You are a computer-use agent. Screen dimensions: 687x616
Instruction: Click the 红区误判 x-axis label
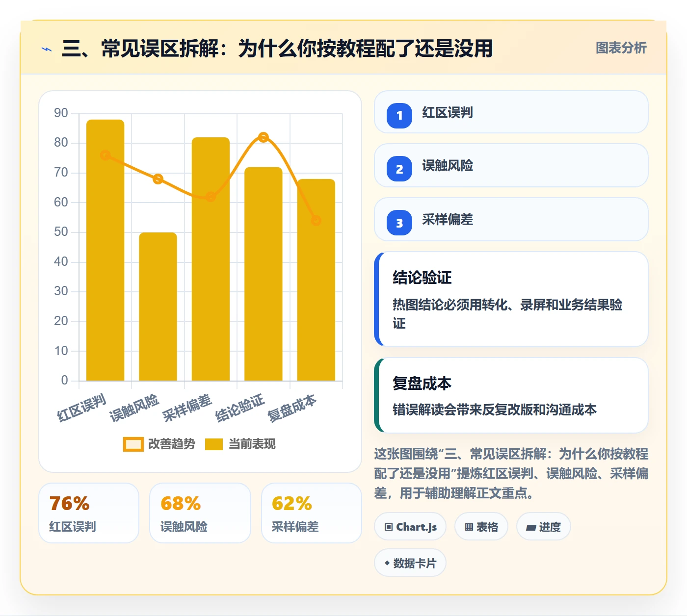81,408
